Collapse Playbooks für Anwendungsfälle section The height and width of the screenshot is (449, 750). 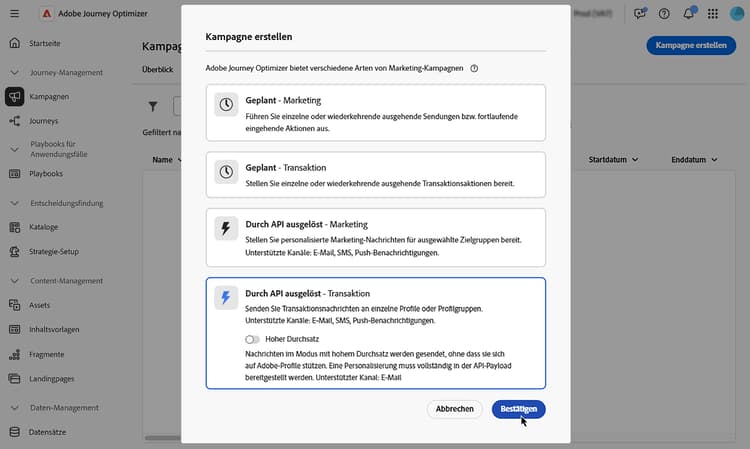coord(15,149)
